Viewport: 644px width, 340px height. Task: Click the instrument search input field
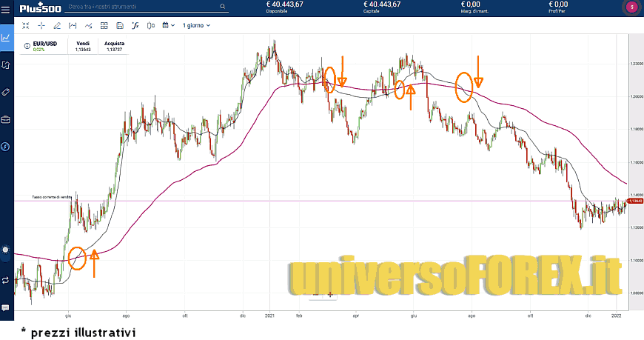pyautogui.click(x=141, y=7)
